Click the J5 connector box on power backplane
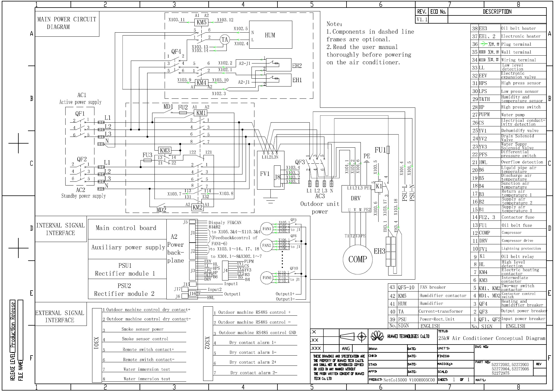The width and height of the screenshot is (554, 392). click(192, 222)
